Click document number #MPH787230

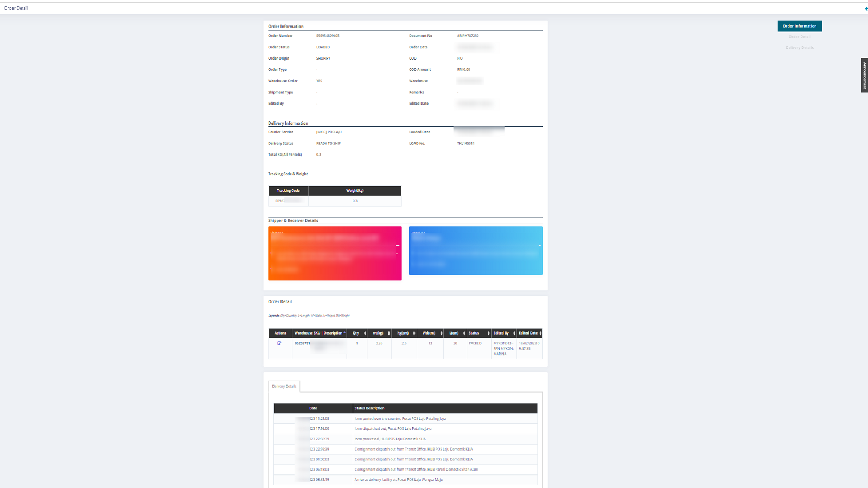(x=468, y=36)
